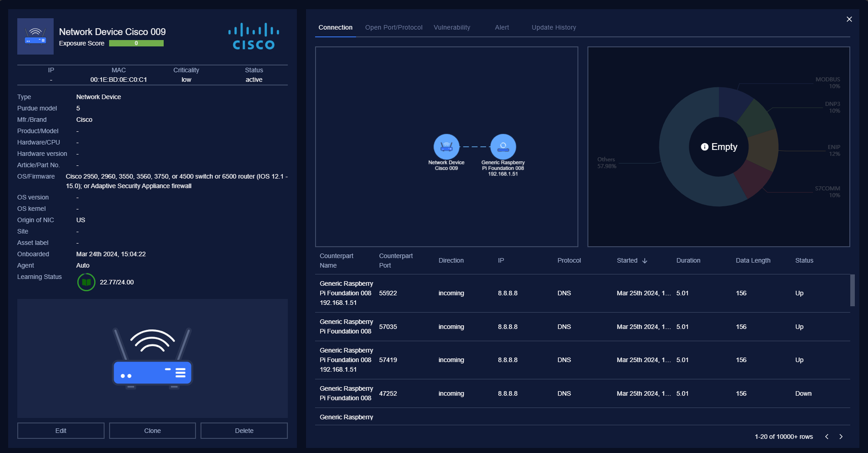Click the Cisco logo
The image size is (868, 453).
(253, 37)
